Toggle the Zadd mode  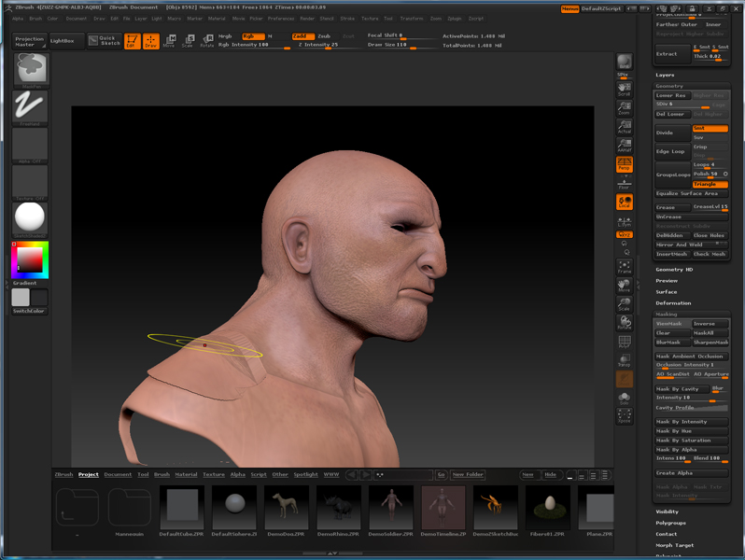point(301,36)
